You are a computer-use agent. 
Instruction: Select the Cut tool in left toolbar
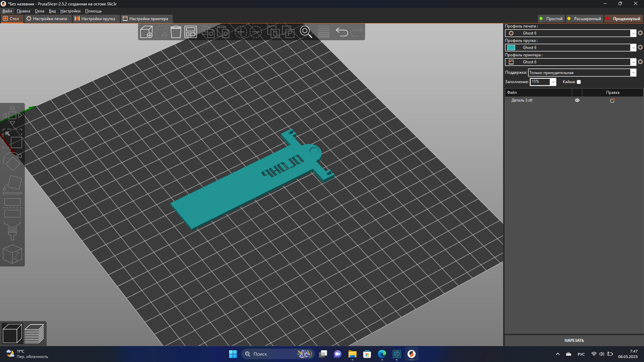click(x=12, y=207)
